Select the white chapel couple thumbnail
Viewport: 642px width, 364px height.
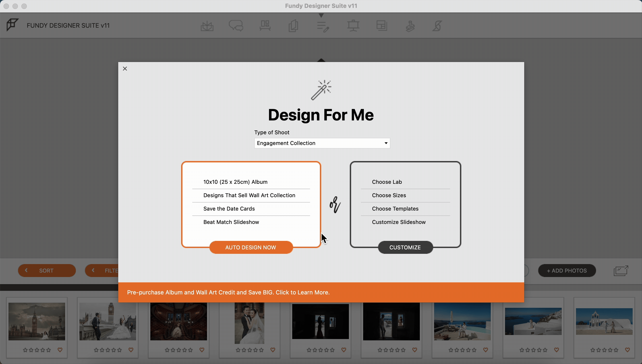point(604,321)
